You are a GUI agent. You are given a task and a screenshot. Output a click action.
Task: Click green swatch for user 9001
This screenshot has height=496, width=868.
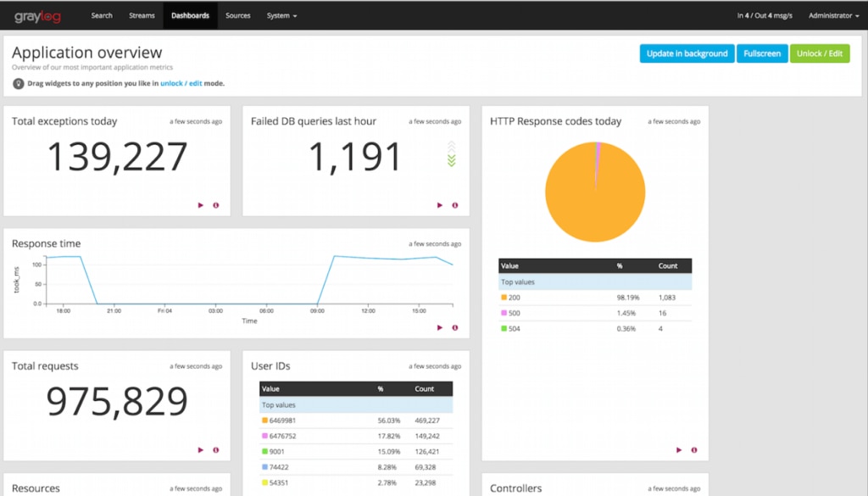tap(264, 451)
